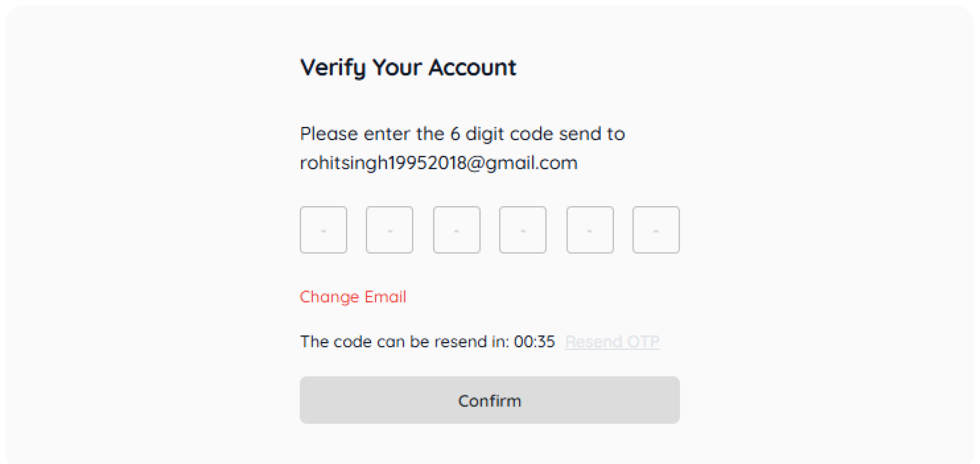Viewport: 980px width, 464px height.
Task: Focus the second OTP digit box
Action: tap(389, 230)
